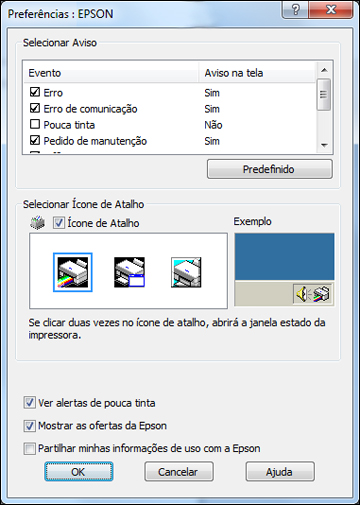
Task: Click the Aviso na tela column header
Action: tap(257, 73)
